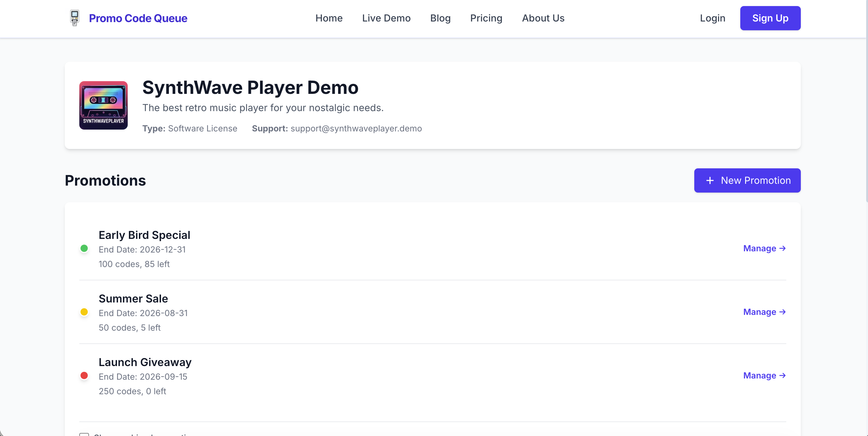Viewport: 868px width, 436px height.
Task: Go to the Home nav item
Action: pyautogui.click(x=329, y=18)
